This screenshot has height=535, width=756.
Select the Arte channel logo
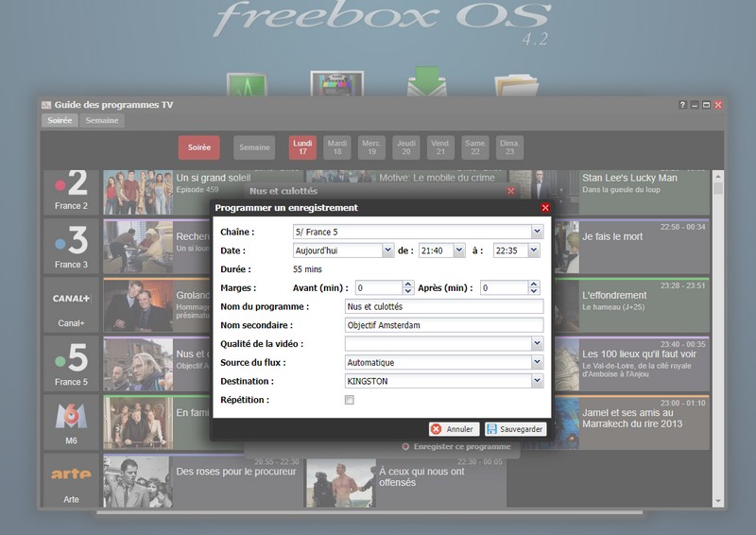pyautogui.click(x=72, y=480)
